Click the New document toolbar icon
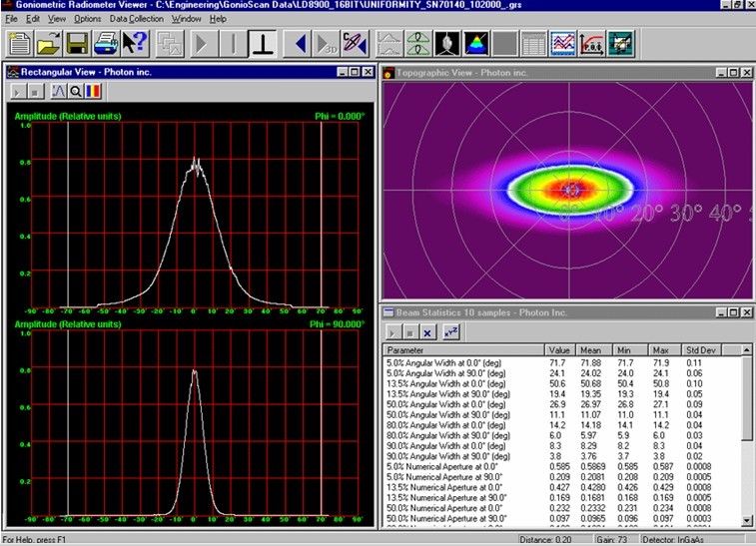Image resolution: width=756 pixels, height=546 pixels. (x=20, y=43)
